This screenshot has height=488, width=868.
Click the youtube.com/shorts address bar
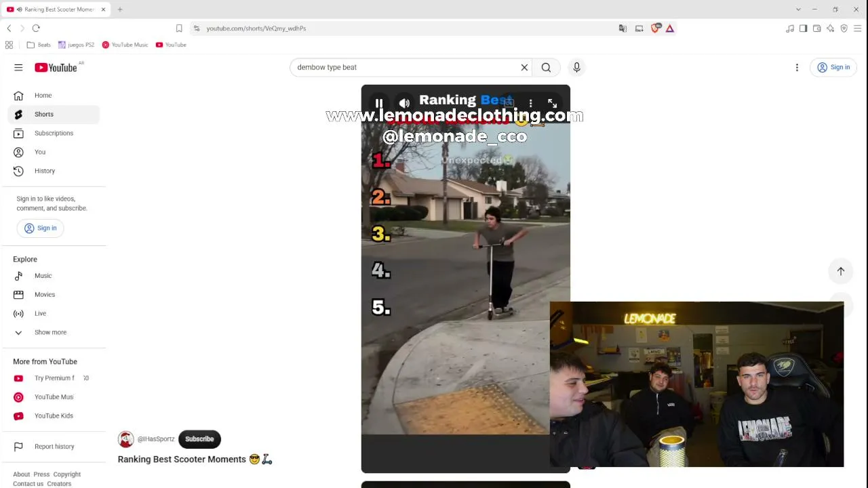[x=407, y=28]
